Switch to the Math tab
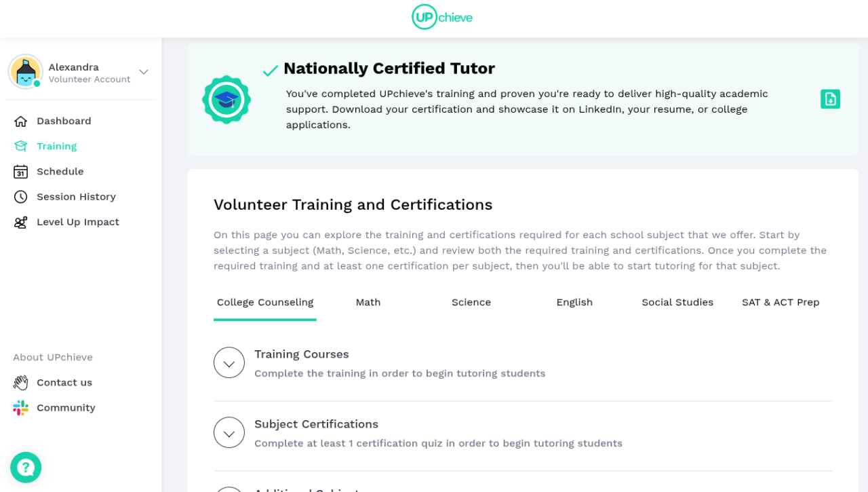 (x=368, y=303)
